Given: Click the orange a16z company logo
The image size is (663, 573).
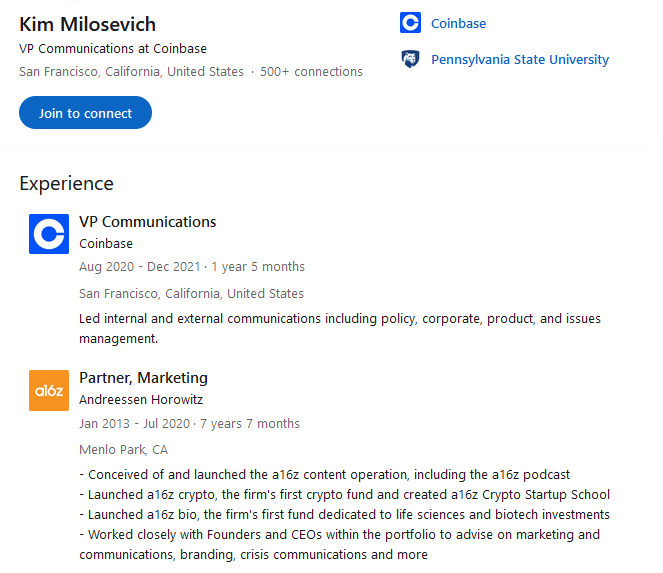Looking at the screenshot, I should pos(49,390).
